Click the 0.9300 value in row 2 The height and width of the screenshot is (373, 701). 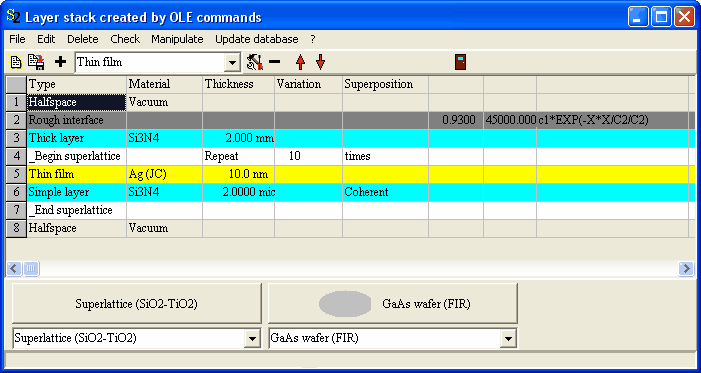pyautogui.click(x=456, y=120)
